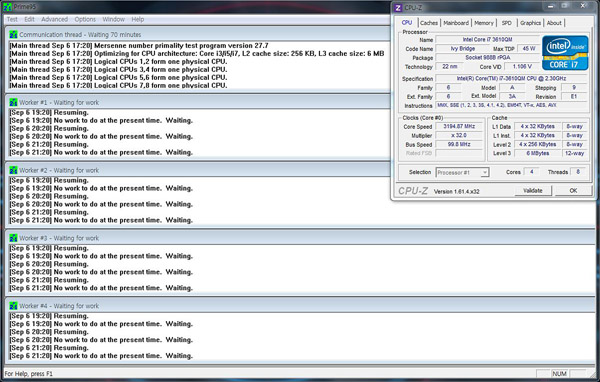The height and width of the screenshot is (382, 600).
Task: Click the Logical CPUs 3,4 log line
Action: tap(118, 69)
